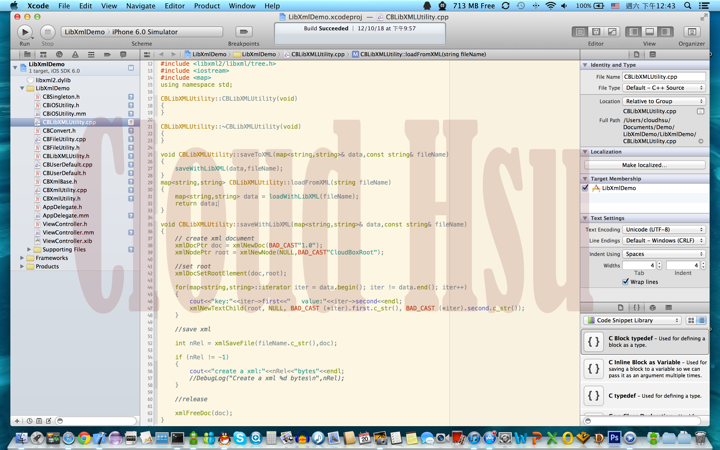This screenshot has height=450, width=720.
Task: Toggle the Debug area view
Action: (x=649, y=32)
